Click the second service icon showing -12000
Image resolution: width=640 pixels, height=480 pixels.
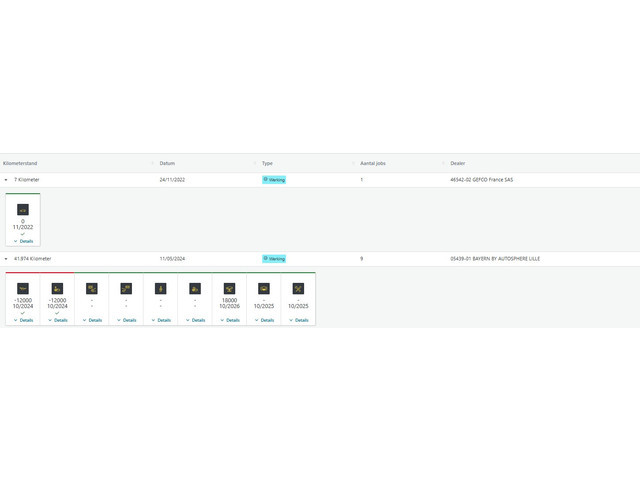click(x=57, y=288)
